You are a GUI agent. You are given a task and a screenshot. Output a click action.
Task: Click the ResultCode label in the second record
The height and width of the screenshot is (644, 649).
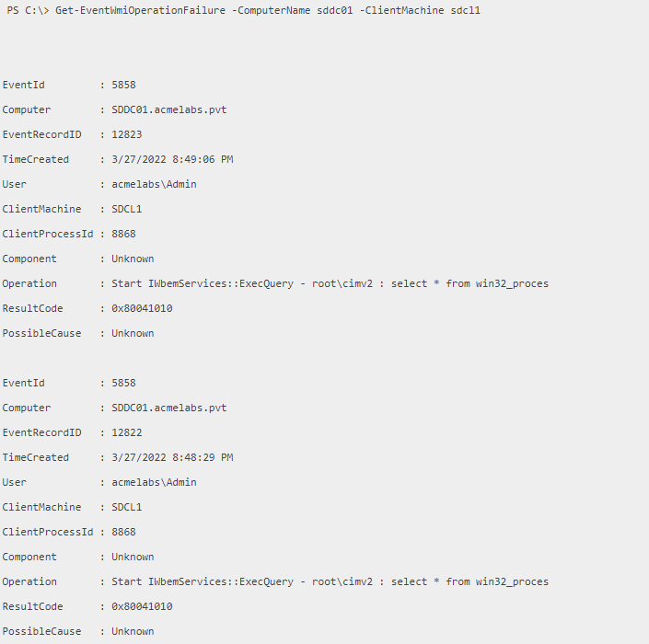[32, 606]
